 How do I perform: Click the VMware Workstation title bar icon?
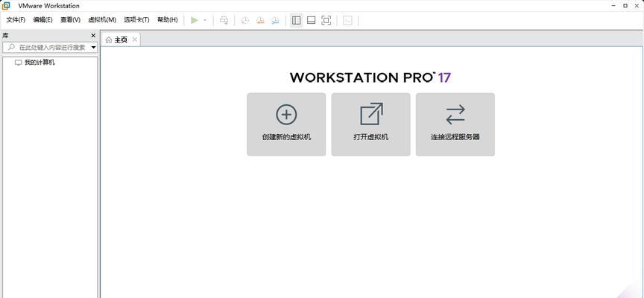pos(6,6)
